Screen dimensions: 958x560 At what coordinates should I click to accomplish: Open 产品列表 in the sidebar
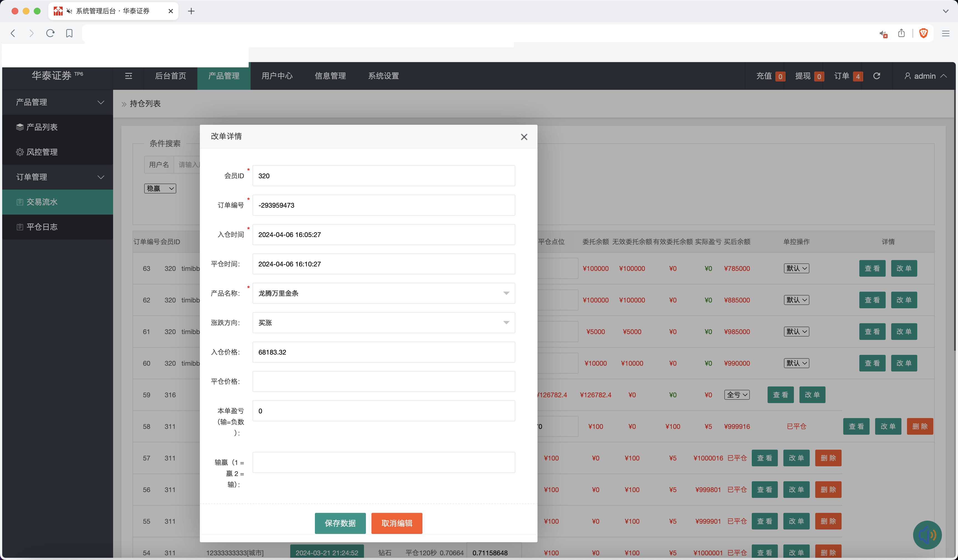point(58,127)
